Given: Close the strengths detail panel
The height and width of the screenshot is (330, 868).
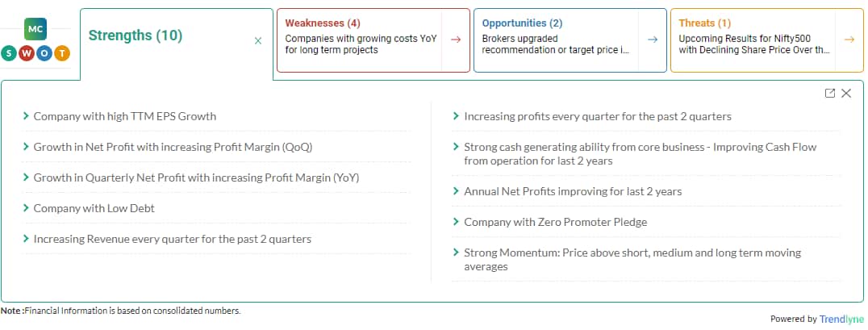Looking at the screenshot, I should pos(846,93).
